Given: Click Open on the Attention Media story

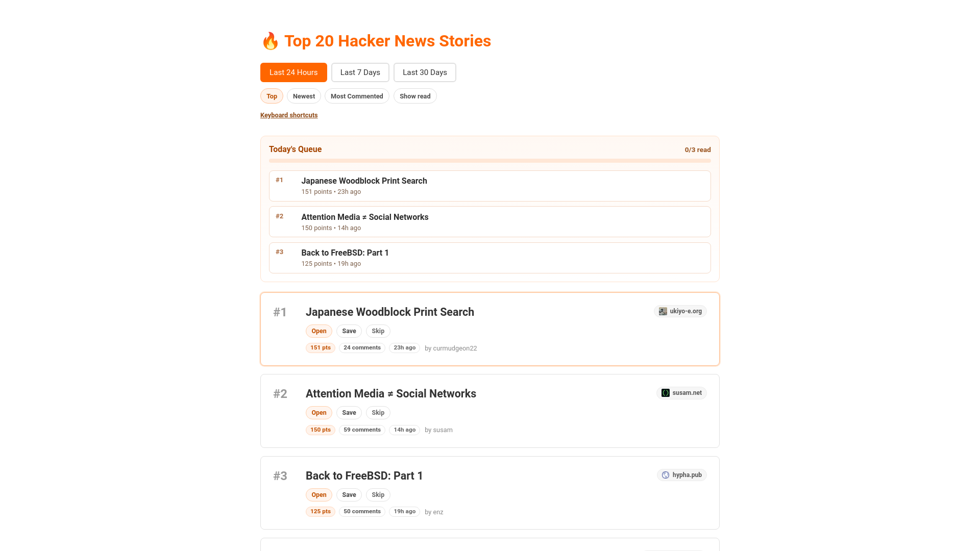Looking at the screenshot, I should click(x=319, y=413).
